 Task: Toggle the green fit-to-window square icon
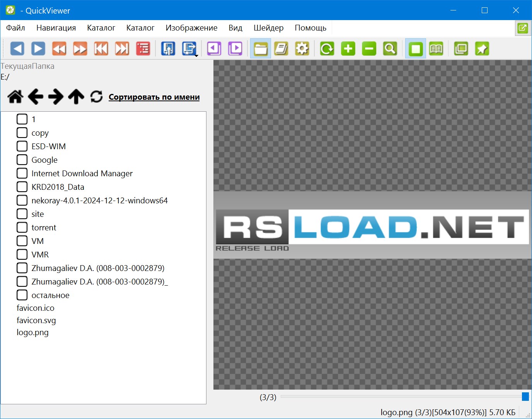(416, 49)
